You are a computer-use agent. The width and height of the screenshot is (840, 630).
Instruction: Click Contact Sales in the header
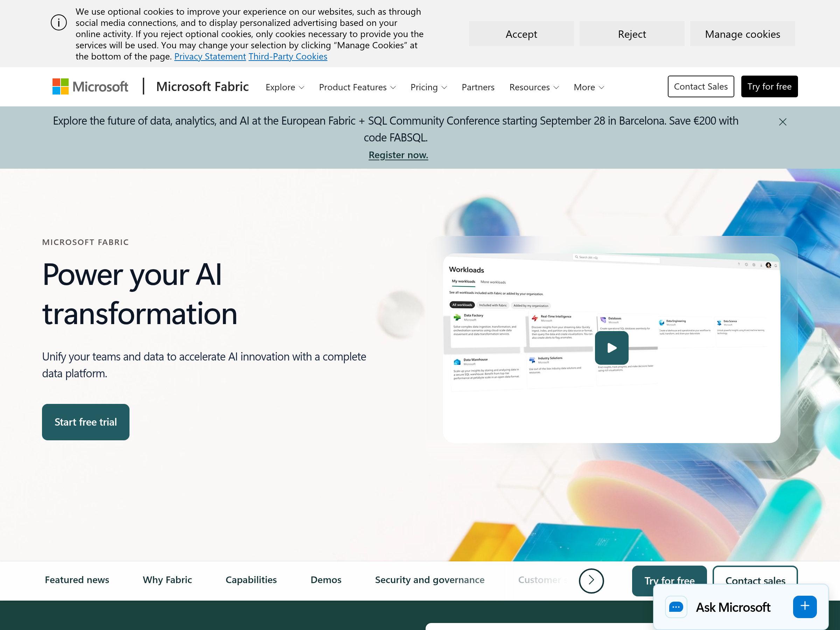[701, 86]
